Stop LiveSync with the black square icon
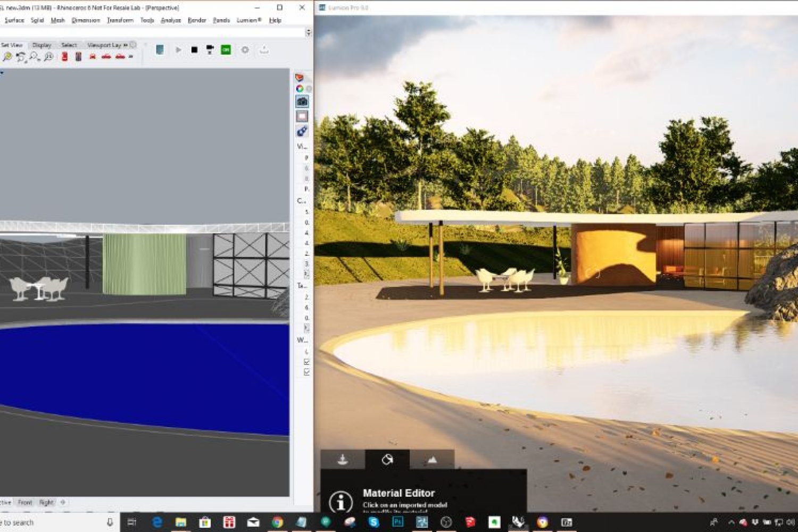This screenshot has height=532, width=798. 194,49
